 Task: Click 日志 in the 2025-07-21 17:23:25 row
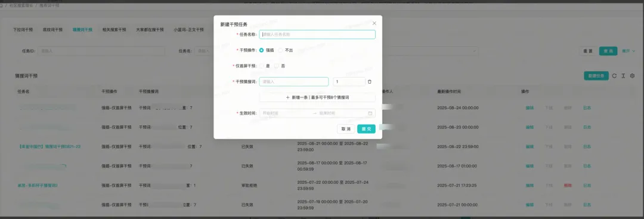(x=587, y=186)
